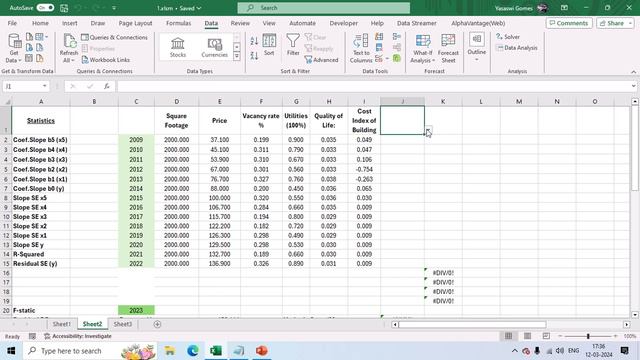Open the Data Streamer tab
640x360 pixels.
[416, 23]
